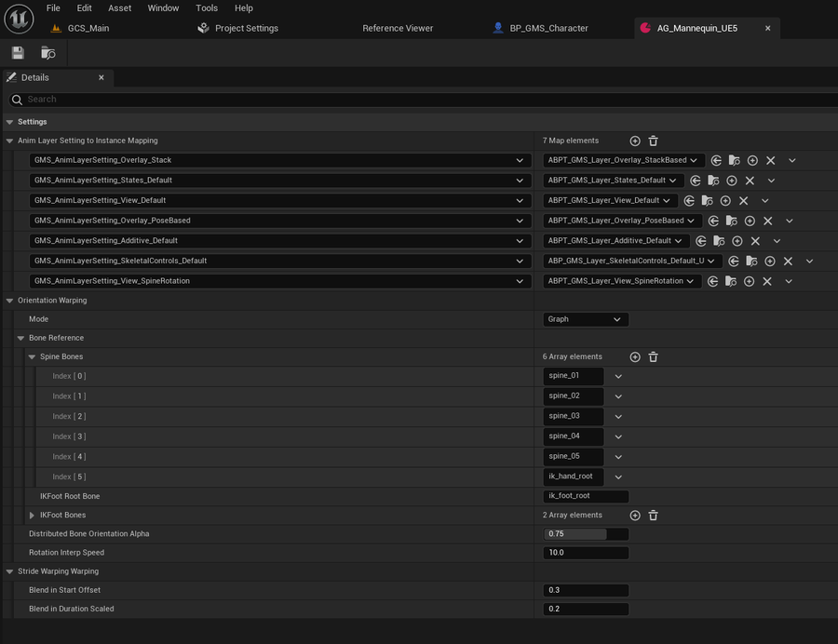Image resolution: width=838 pixels, height=644 pixels.
Task: Clear the States_Default value with X icon
Action: (750, 181)
